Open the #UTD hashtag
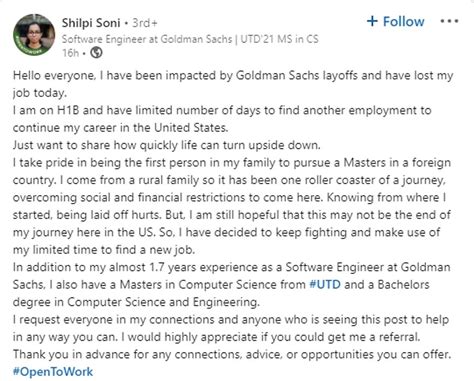The height and width of the screenshot is (381, 474). 325,285
